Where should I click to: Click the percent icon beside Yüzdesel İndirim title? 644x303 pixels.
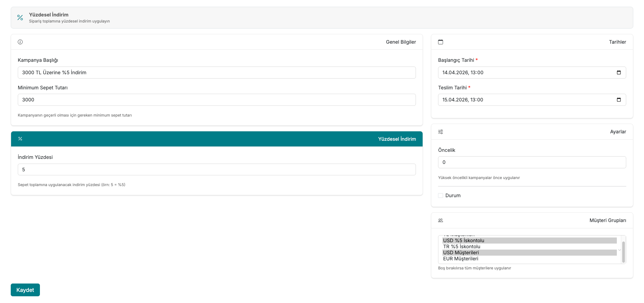coord(20,17)
